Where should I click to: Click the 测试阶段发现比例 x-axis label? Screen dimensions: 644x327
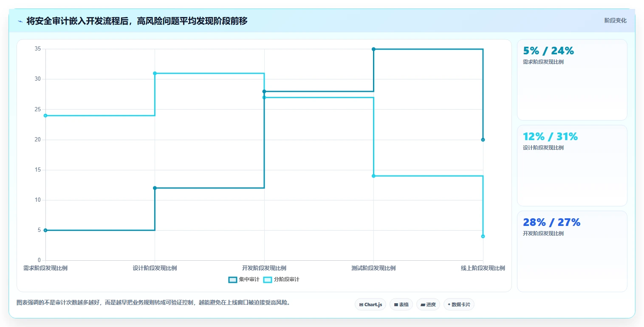pos(374,268)
